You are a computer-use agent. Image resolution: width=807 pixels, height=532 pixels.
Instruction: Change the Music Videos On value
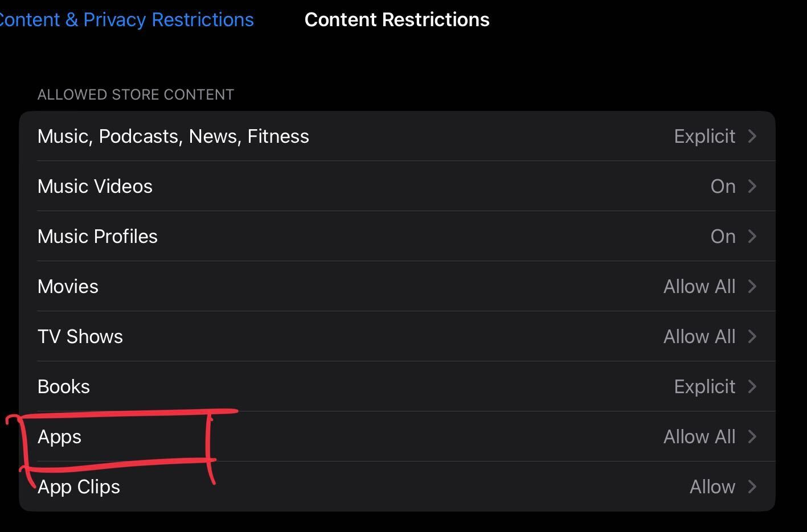pos(723,186)
